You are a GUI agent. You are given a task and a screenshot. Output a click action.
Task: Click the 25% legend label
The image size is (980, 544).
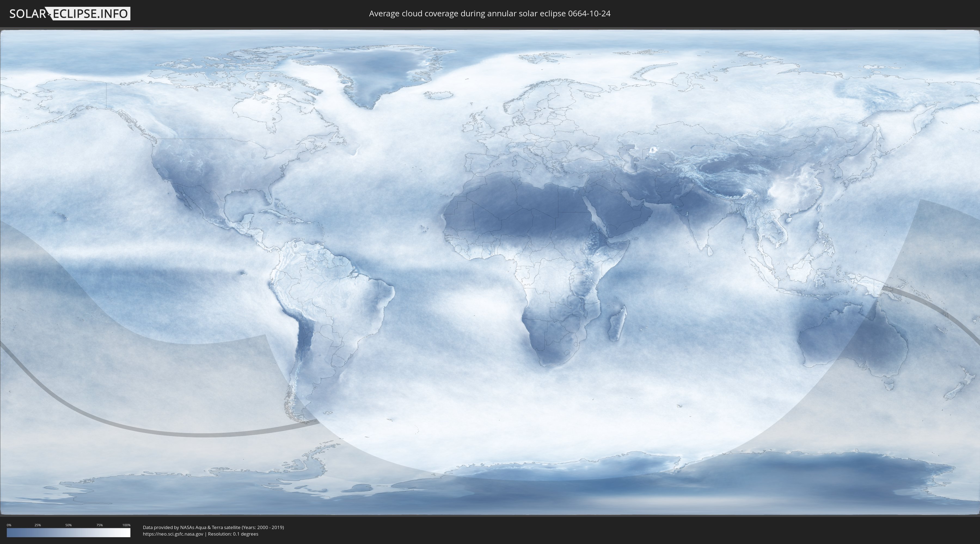pyautogui.click(x=38, y=525)
